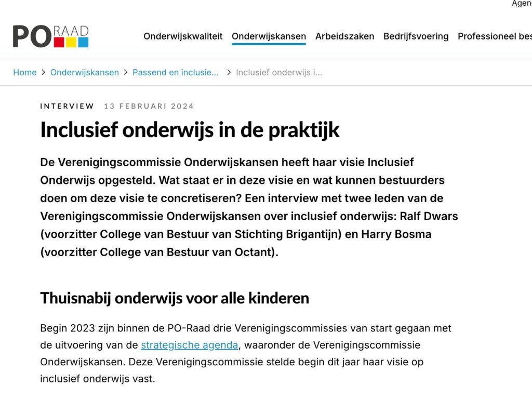Image resolution: width=532 pixels, height=399 pixels.
Task: Click the cut-off Agenda link at top right
Action: point(521,4)
